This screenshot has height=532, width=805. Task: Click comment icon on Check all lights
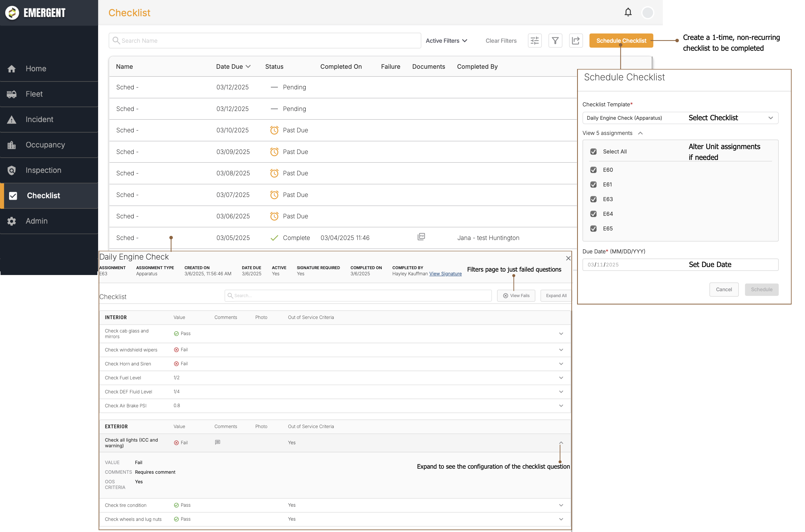[x=217, y=442]
